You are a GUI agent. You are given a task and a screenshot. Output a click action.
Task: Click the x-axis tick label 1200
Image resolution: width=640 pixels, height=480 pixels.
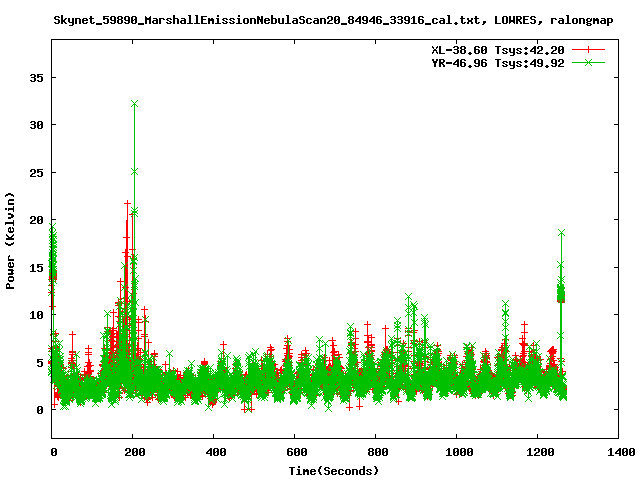[540, 452]
